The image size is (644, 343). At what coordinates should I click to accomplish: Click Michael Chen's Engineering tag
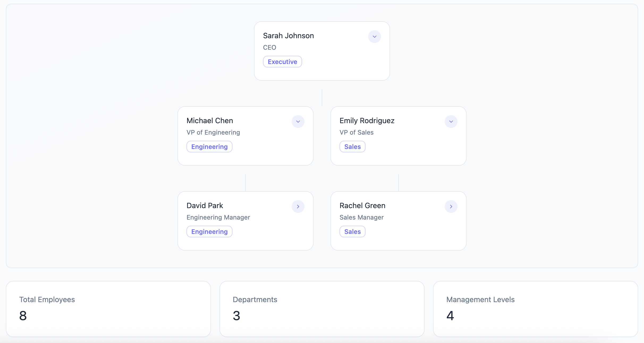tap(209, 147)
